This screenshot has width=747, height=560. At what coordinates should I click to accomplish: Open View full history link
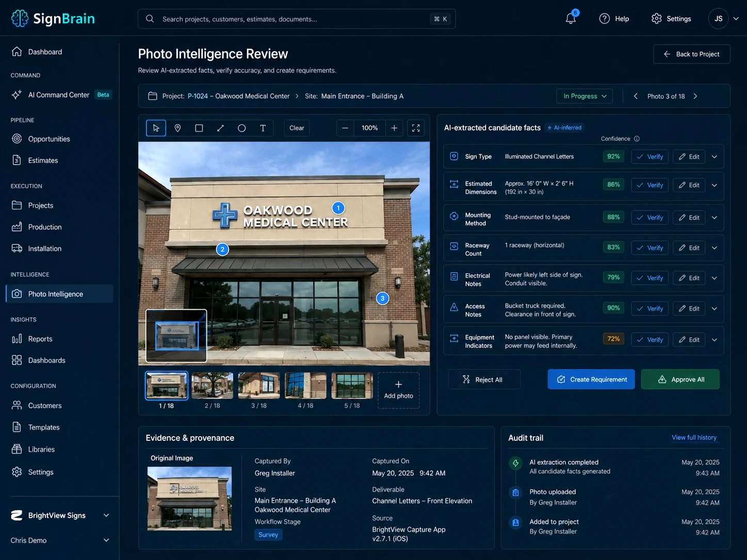694,438
